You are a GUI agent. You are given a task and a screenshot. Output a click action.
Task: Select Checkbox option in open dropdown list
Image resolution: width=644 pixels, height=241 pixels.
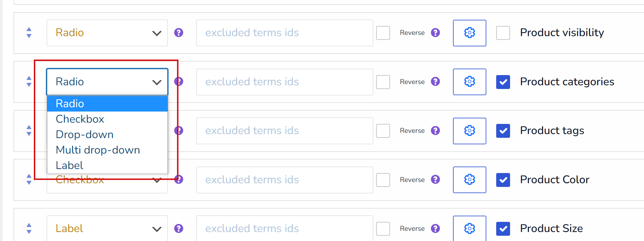[80, 119]
